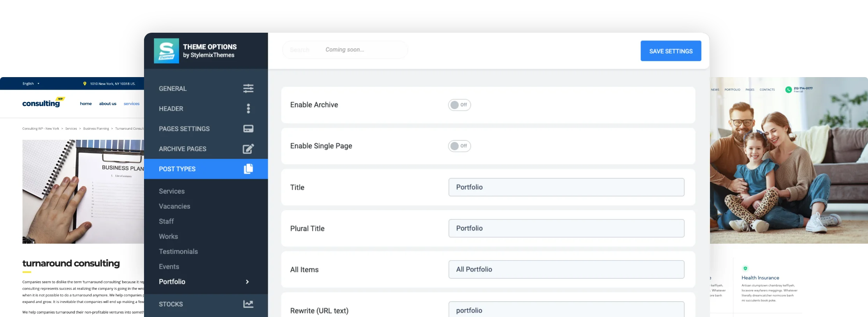Select Events post type
Screen dimensions: 868x317
(169, 267)
